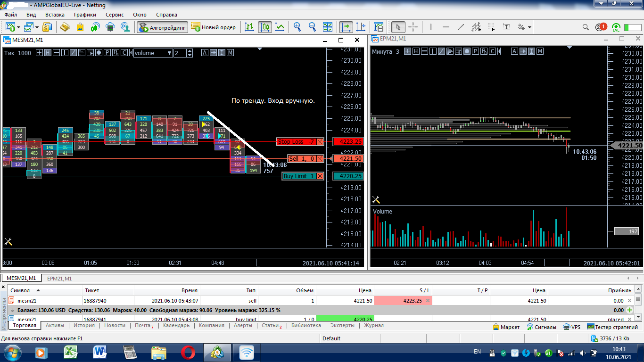The width and height of the screenshot is (644, 362).
Task: Select the Crosshair cursor tool
Action: [x=413, y=27]
